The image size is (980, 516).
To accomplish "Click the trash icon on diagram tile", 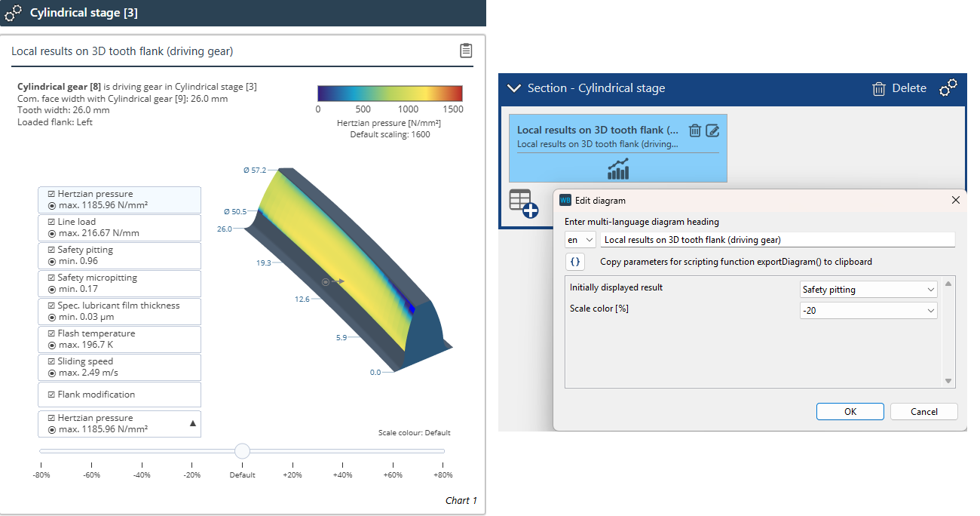I will click(x=695, y=130).
